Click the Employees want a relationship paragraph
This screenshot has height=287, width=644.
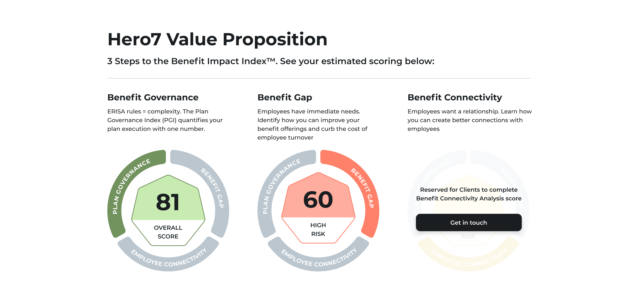click(469, 120)
